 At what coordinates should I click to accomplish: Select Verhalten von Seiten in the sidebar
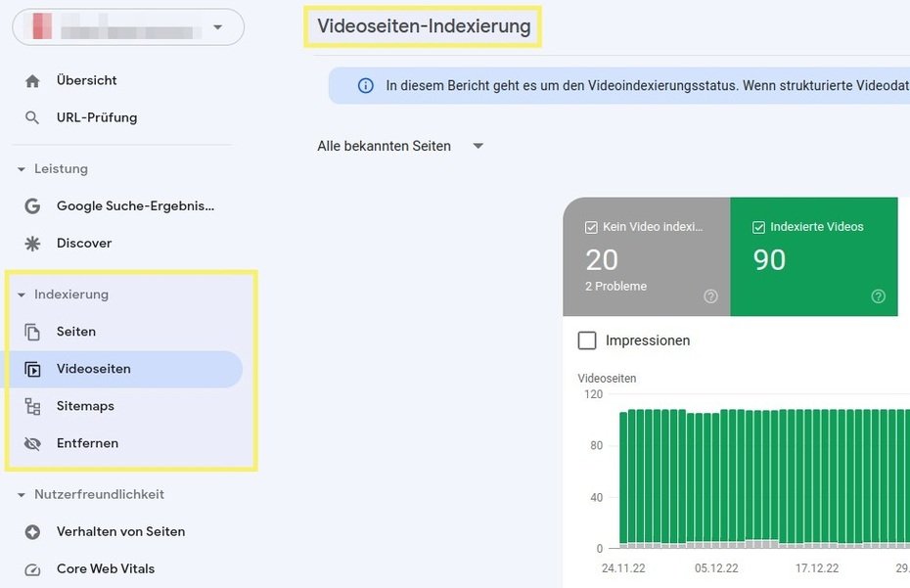tap(120, 531)
